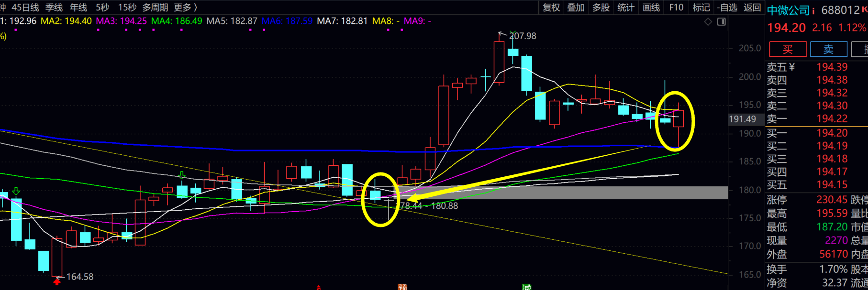Click the red up arrow below 164.58
The height and width of the screenshot is (290, 868).
pyautogui.click(x=57, y=282)
